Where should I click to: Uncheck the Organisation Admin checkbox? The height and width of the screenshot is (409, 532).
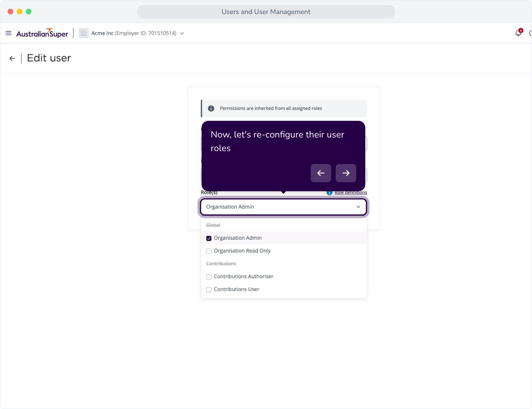(x=209, y=238)
